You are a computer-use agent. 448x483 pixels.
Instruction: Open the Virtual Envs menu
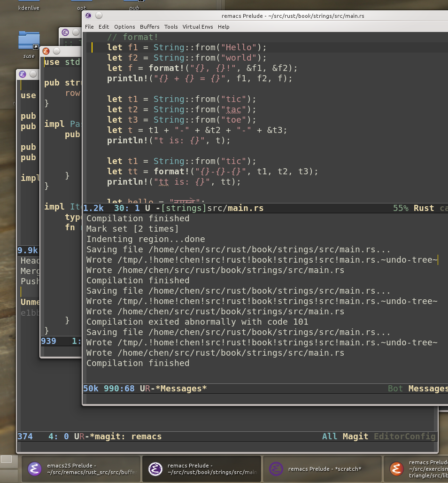(x=198, y=27)
